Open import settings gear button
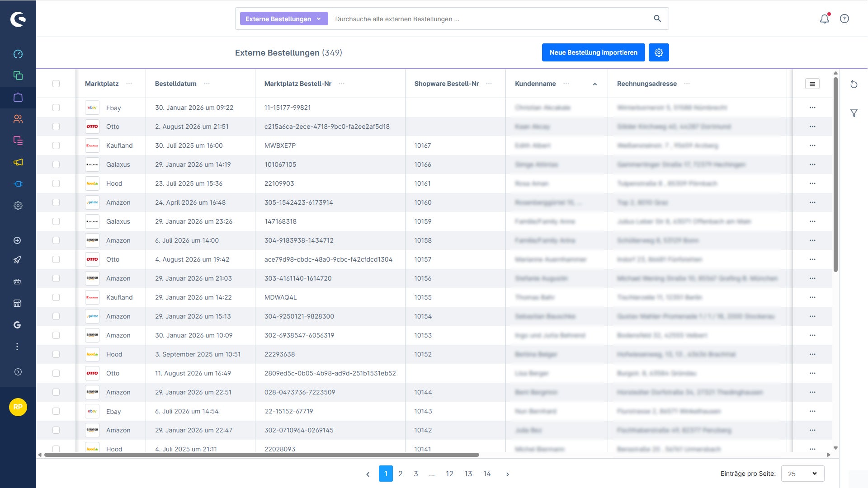The height and width of the screenshot is (488, 868). (659, 52)
